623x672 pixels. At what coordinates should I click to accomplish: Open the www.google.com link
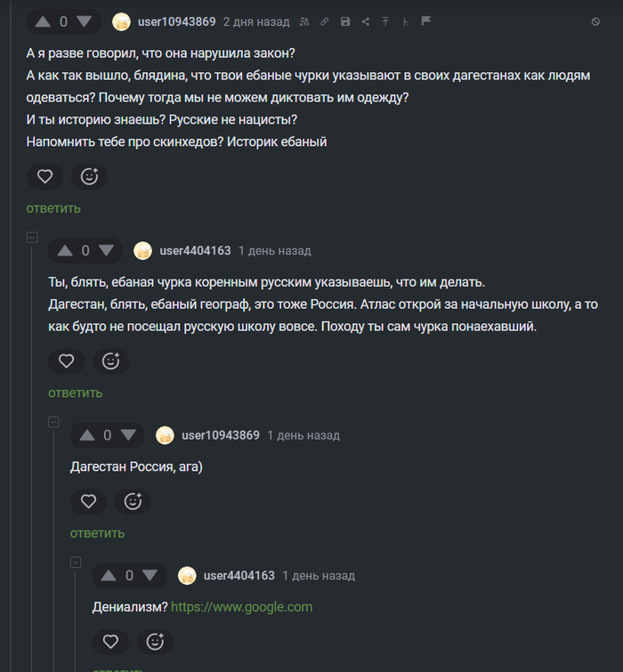[x=241, y=607]
